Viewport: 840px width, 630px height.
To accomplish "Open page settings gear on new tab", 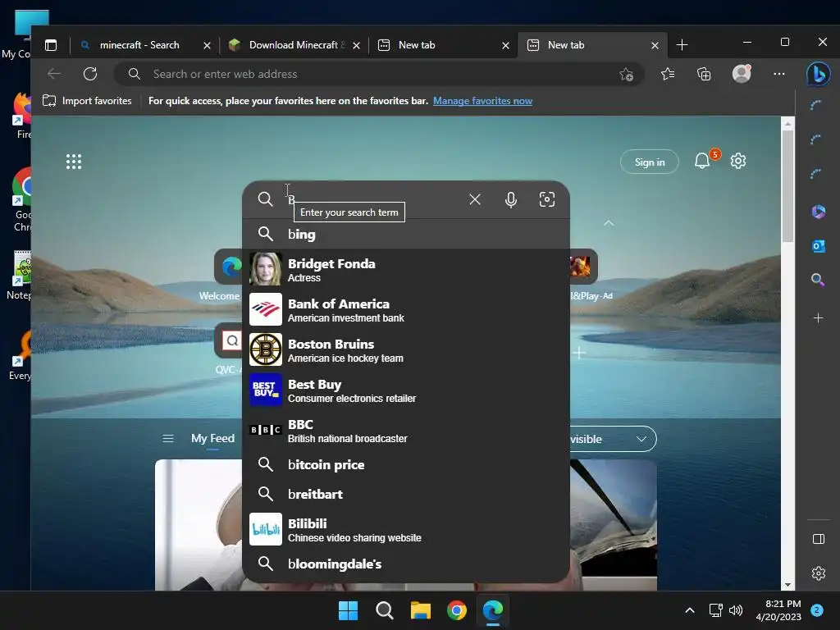I will pos(738,161).
